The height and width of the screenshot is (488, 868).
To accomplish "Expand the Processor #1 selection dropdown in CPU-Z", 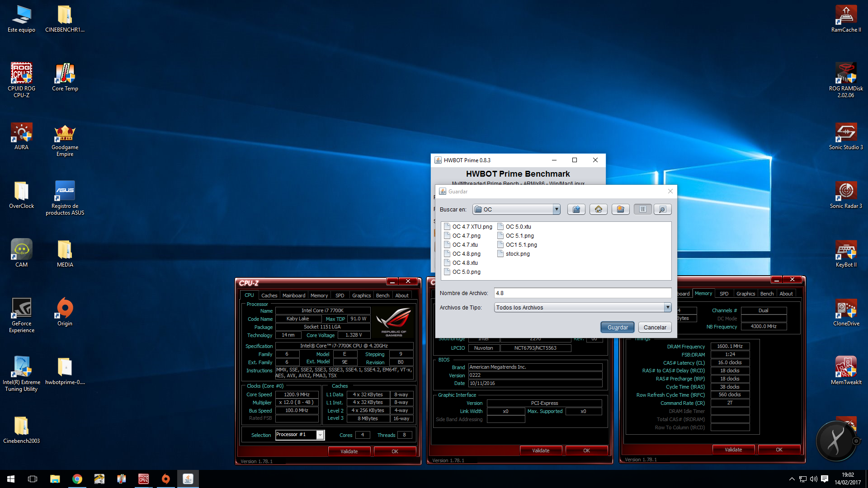I will [320, 435].
